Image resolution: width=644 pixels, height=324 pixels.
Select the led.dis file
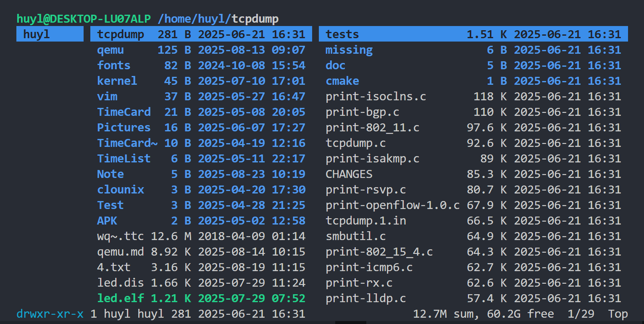201,283
